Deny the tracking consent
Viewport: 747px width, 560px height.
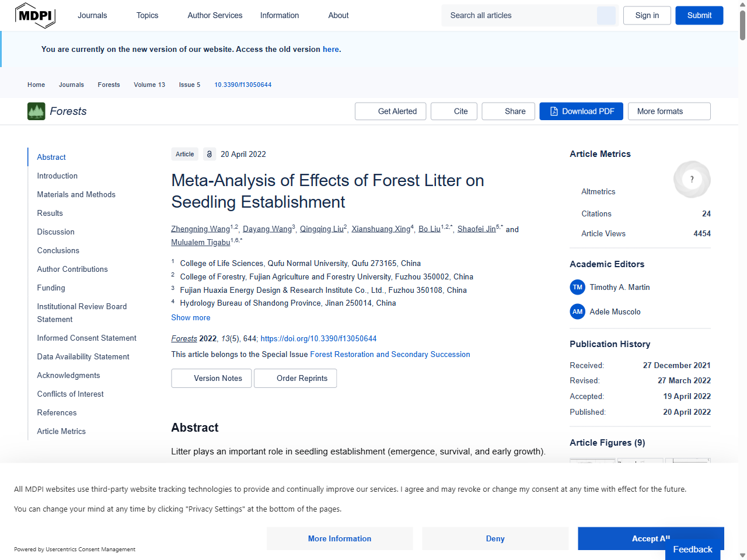point(495,538)
